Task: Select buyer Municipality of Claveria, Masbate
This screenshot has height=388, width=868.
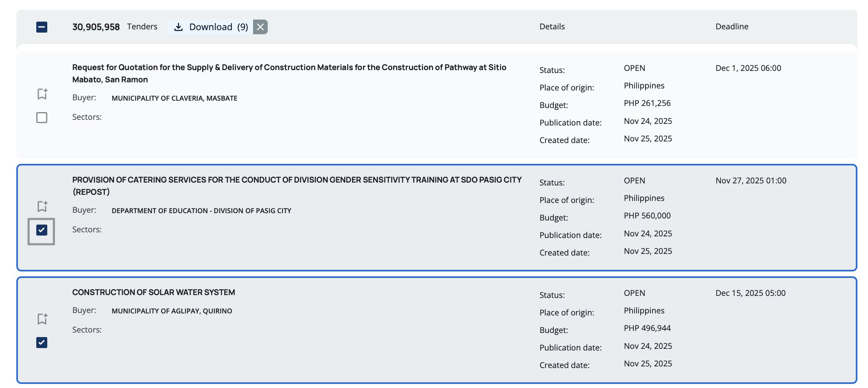Action: coord(174,98)
